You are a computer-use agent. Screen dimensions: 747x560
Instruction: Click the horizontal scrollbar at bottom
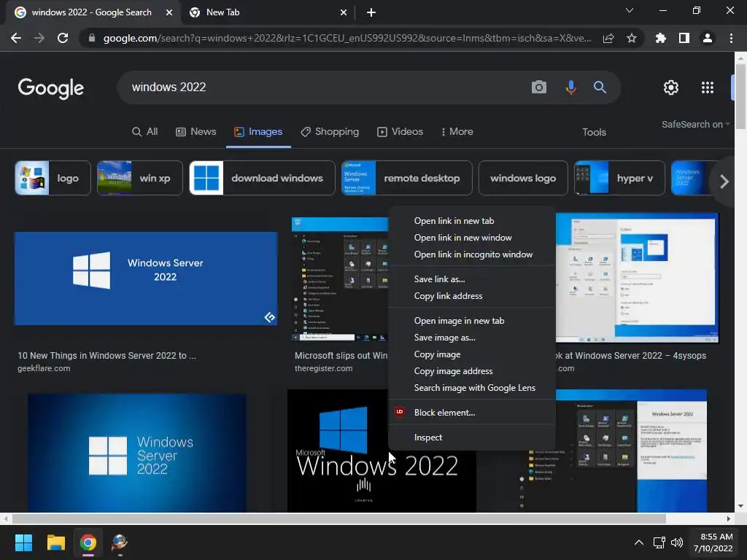(x=338, y=518)
